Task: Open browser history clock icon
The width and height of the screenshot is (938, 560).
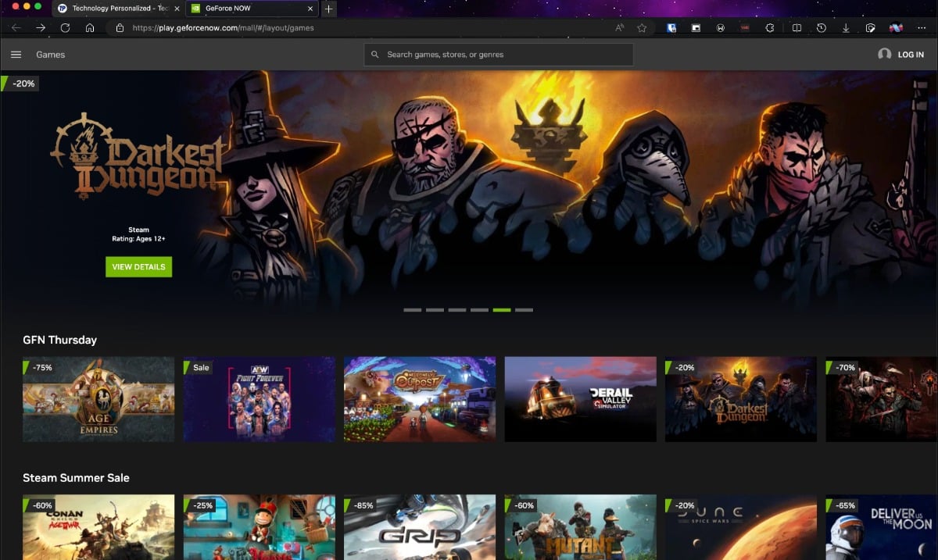Action: click(x=822, y=27)
